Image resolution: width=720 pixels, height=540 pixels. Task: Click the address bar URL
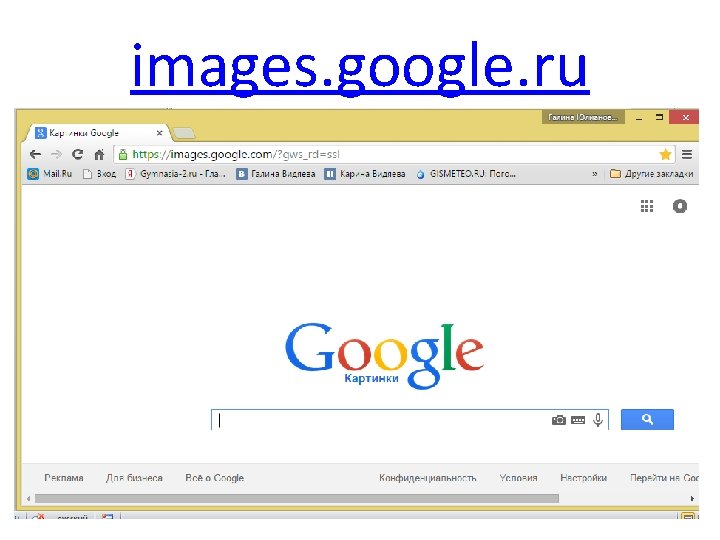pos(236,154)
